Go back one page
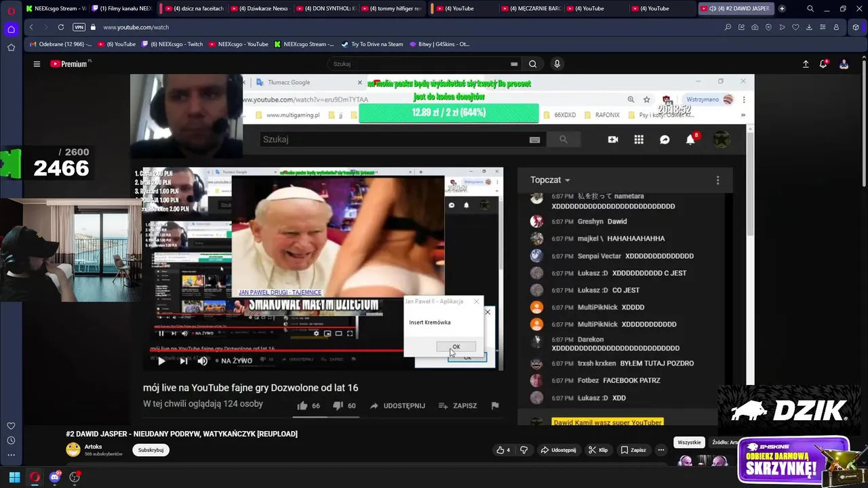Image resolution: width=868 pixels, height=488 pixels. (x=31, y=27)
